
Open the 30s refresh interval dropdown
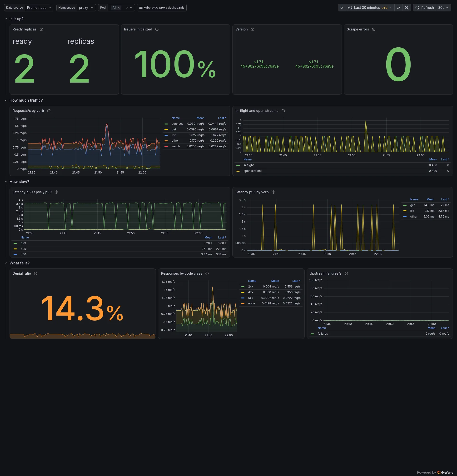click(x=443, y=8)
